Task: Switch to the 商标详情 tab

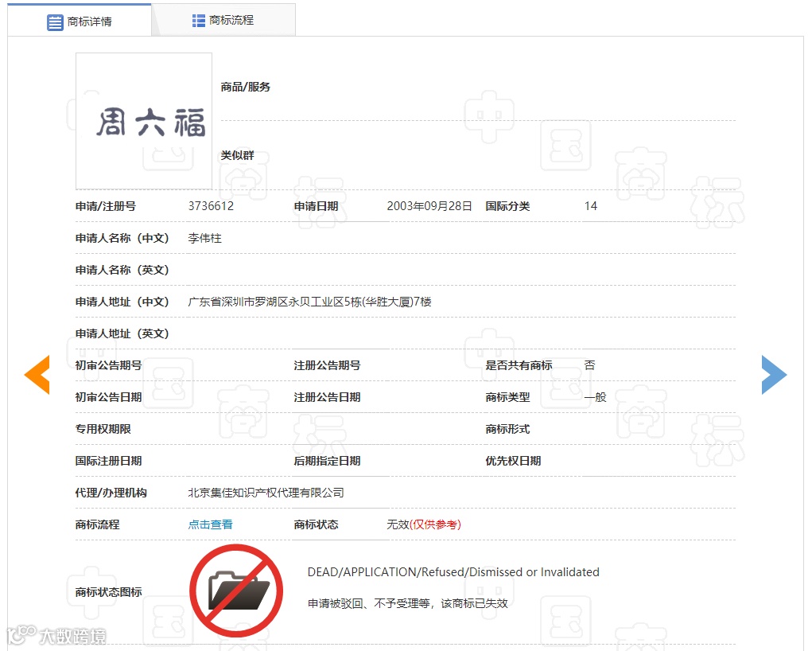Action: coord(80,21)
